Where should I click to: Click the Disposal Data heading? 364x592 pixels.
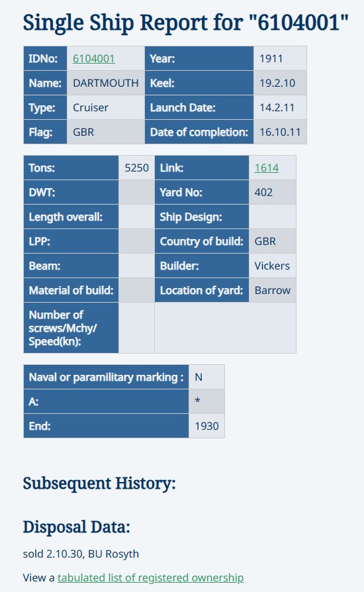pyautogui.click(x=77, y=526)
